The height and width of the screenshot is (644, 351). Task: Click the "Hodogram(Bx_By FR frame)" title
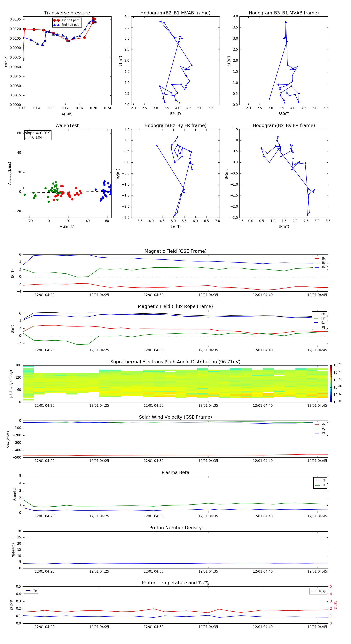[284, 125]
